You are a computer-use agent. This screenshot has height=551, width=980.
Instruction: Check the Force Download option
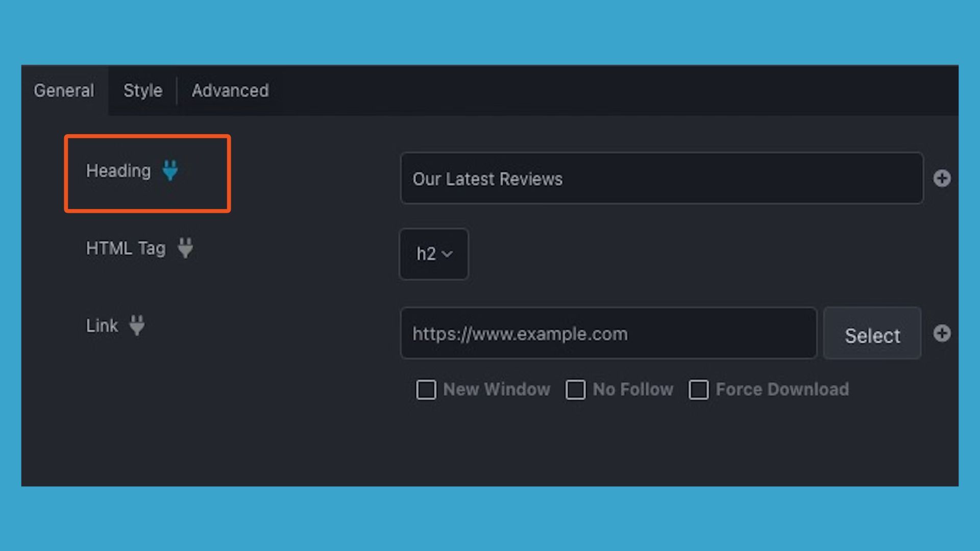click(x=698, y=390)
